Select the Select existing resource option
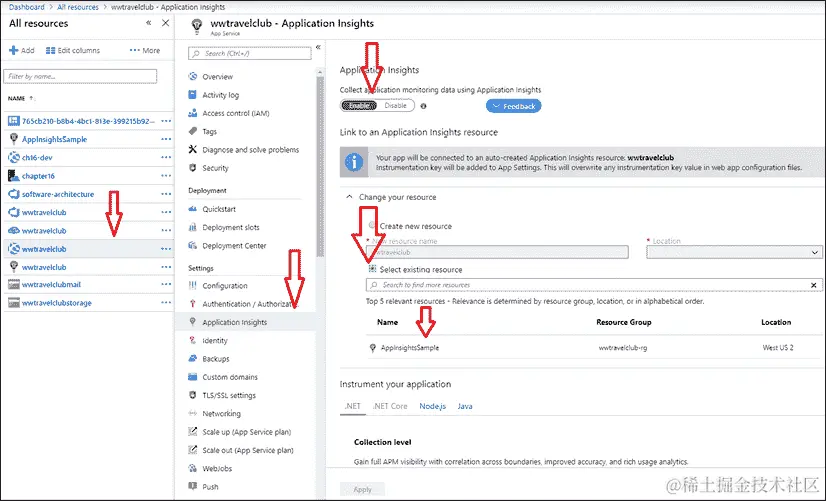The height and width of the screenshot is (501, 826). pyautogui.click(x=372, y=269)
